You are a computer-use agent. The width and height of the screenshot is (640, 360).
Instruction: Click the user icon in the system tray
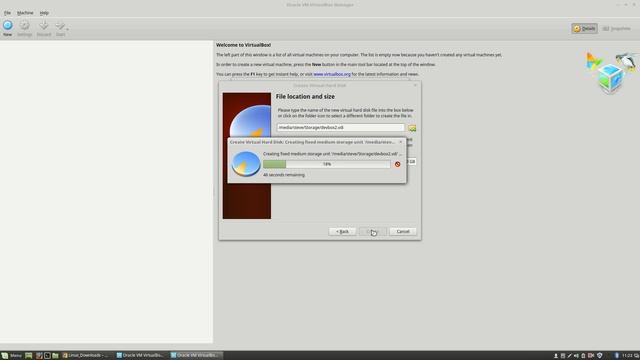556,356
